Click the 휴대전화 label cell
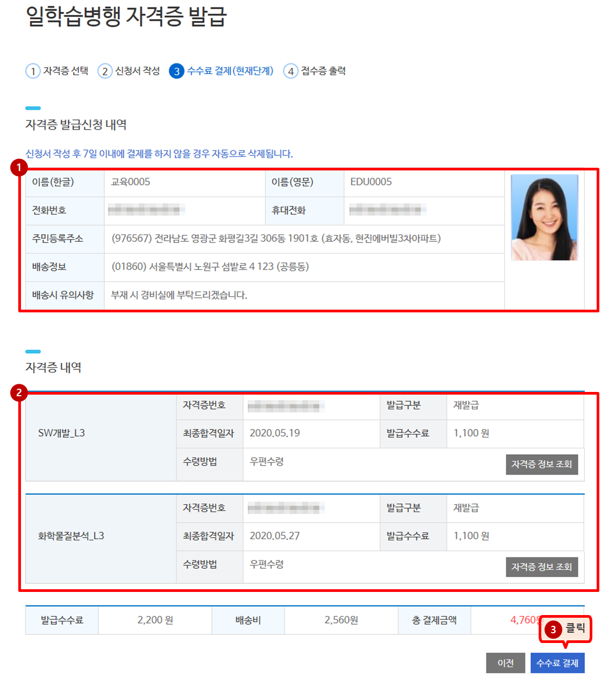Viewport: 616px width, 693px height. point(304,210)
